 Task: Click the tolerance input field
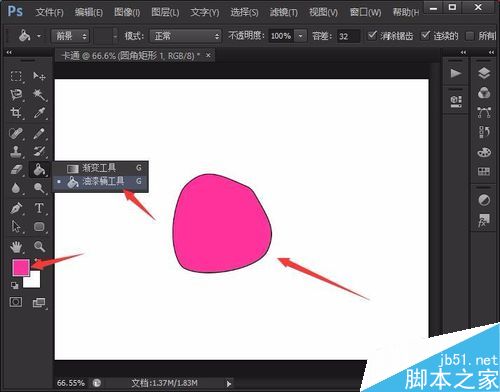pos(348,36)
